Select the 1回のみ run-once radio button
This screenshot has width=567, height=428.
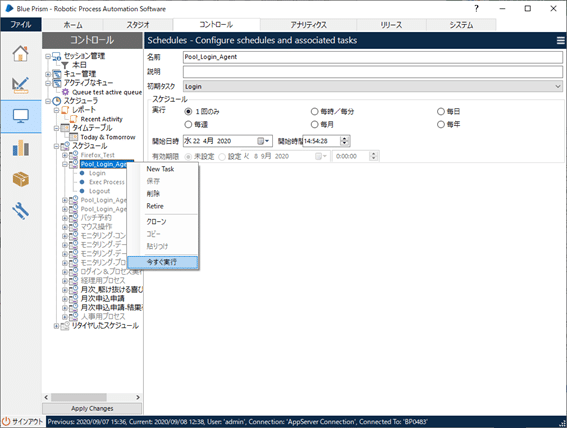click(x=188, y=111)
